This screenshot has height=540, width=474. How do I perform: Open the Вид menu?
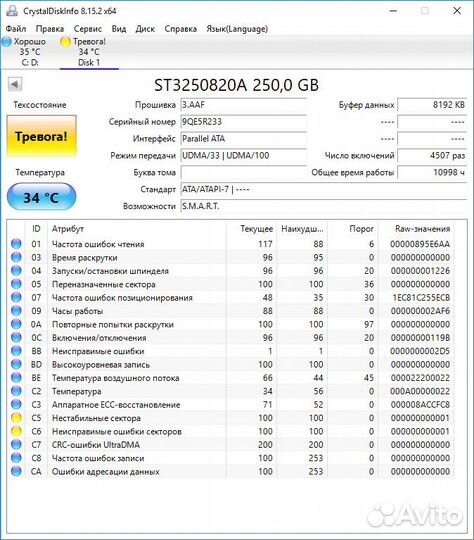(118, 29)
